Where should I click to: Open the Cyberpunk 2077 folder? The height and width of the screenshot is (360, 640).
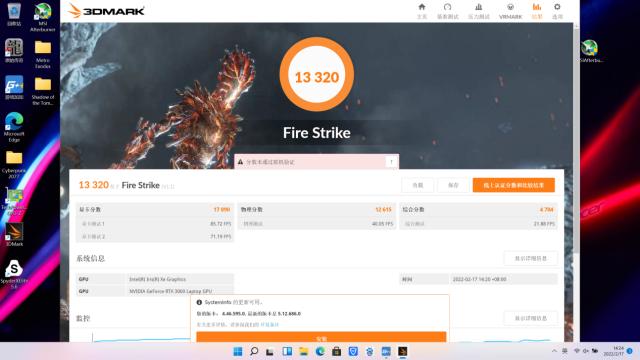14,164
